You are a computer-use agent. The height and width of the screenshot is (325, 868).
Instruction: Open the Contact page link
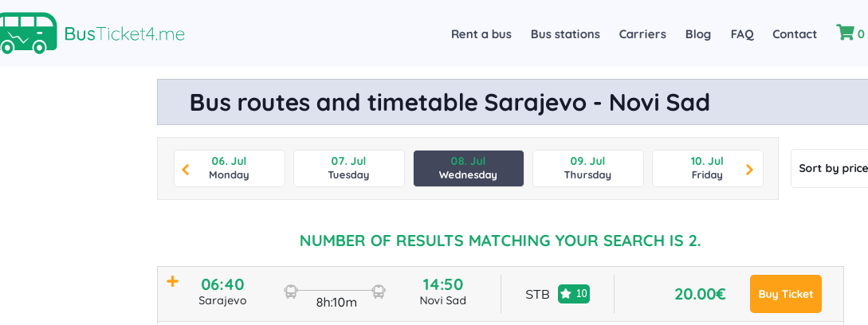[795, 34]
